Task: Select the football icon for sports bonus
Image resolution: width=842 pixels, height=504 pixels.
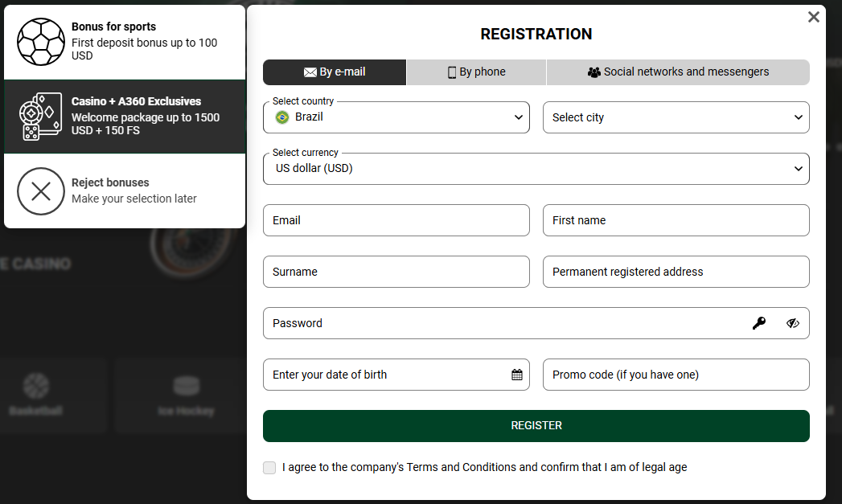Action: coord(41,41)
